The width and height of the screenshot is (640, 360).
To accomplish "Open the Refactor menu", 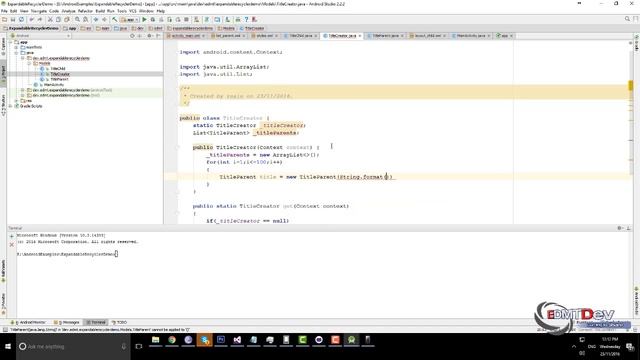I will (x=85, y=11).
